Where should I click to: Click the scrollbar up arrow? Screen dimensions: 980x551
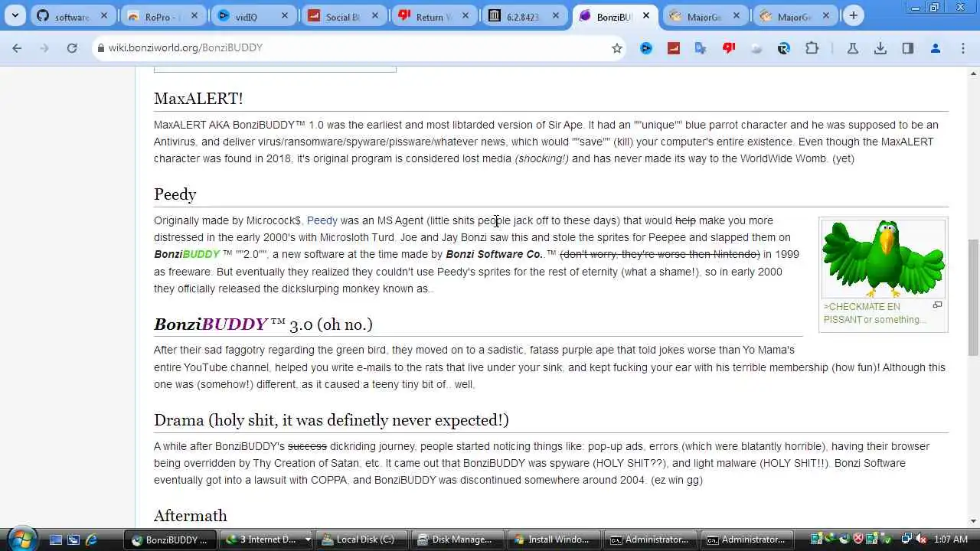tap(973, 73)
